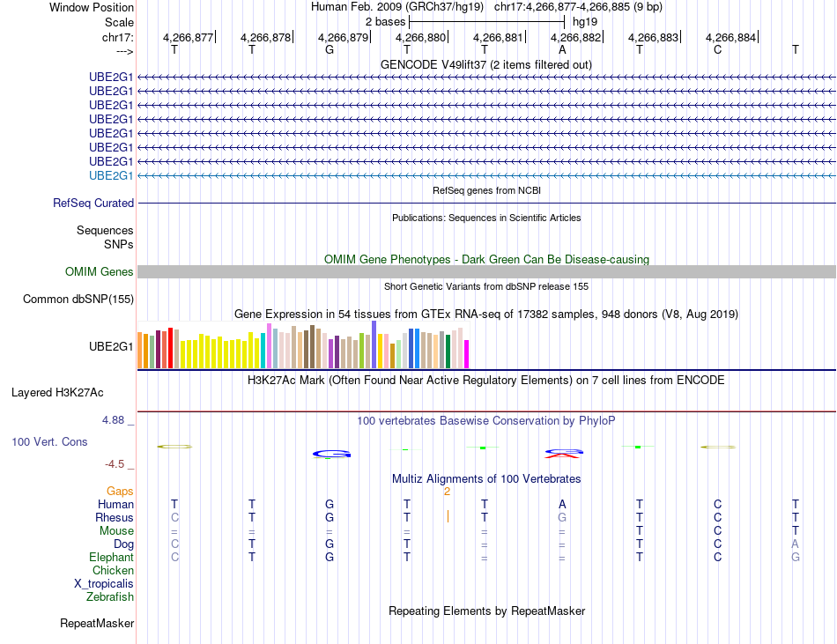
Task: Click the Sequences track label
Action: coord(105,231)
